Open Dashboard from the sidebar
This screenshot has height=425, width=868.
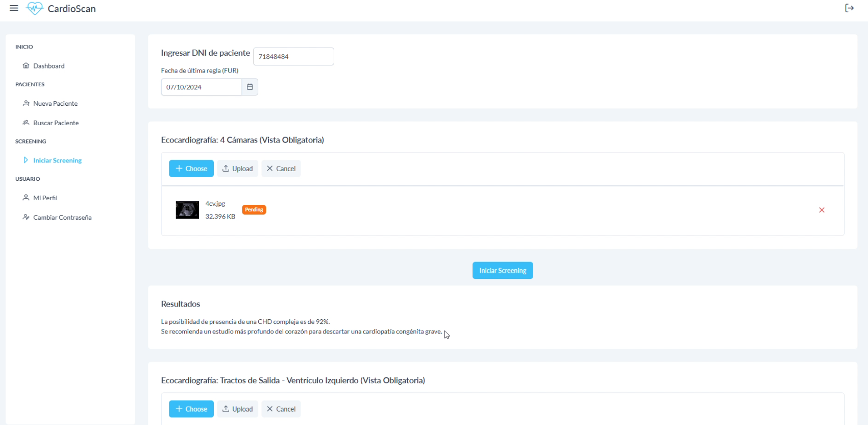point(48,66)
